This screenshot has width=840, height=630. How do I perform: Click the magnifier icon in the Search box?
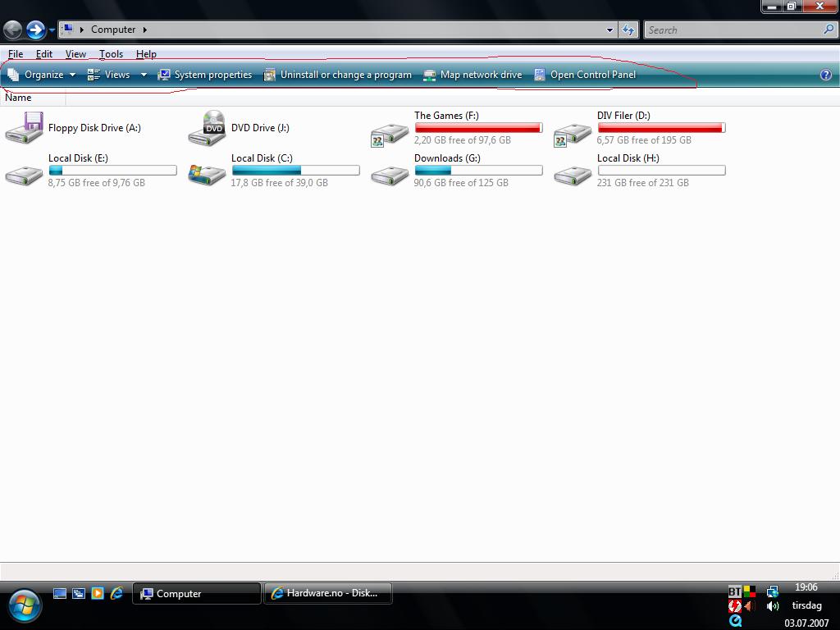tap(829, 30)
